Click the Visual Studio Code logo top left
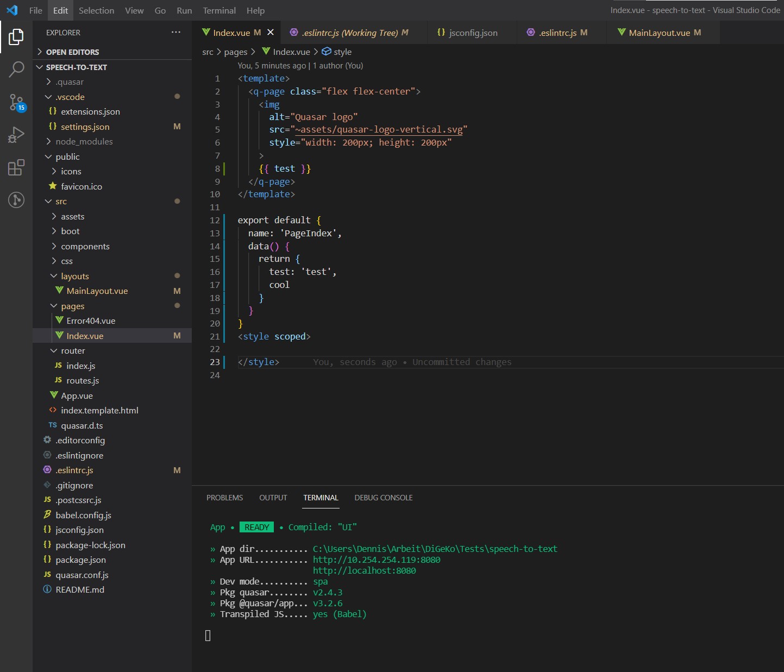 [12, 10]
